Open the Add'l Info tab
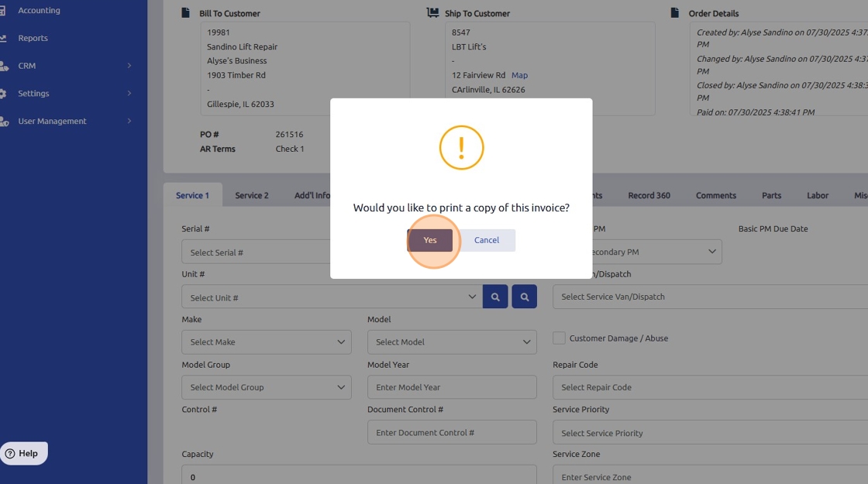 click(x=312, y=195)
